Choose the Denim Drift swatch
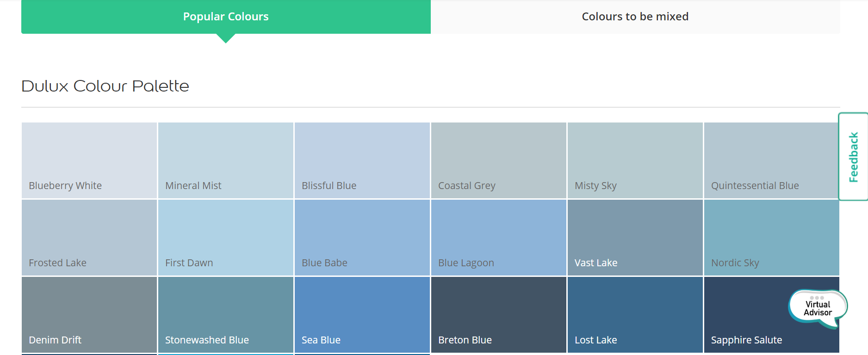Viewport: 868px width, 355px height. click(x=89, y=315)
